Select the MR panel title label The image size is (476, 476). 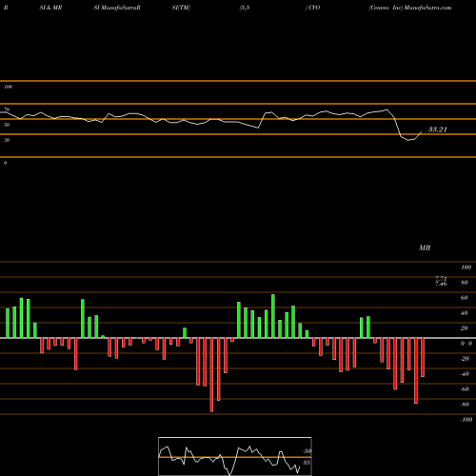[425, 248]
